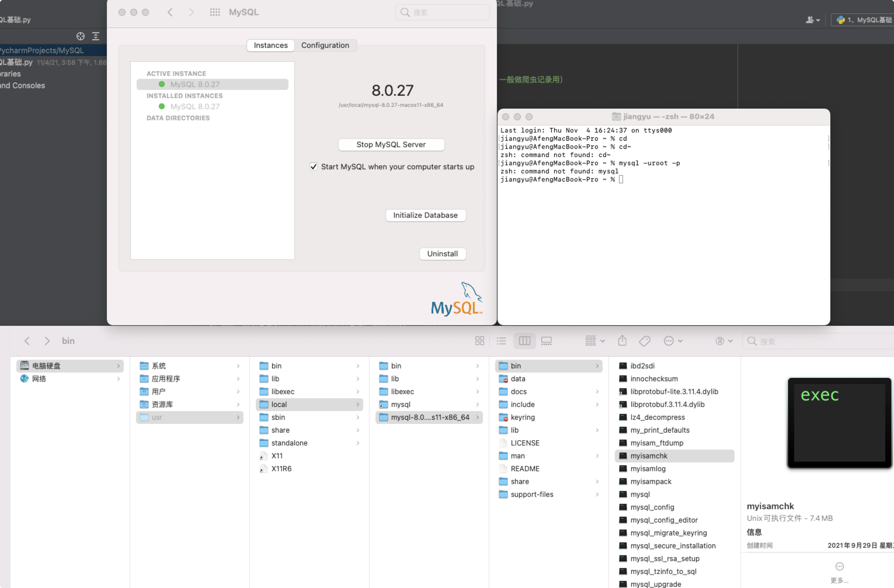Click the Finder forward arrow

point(47,341)
